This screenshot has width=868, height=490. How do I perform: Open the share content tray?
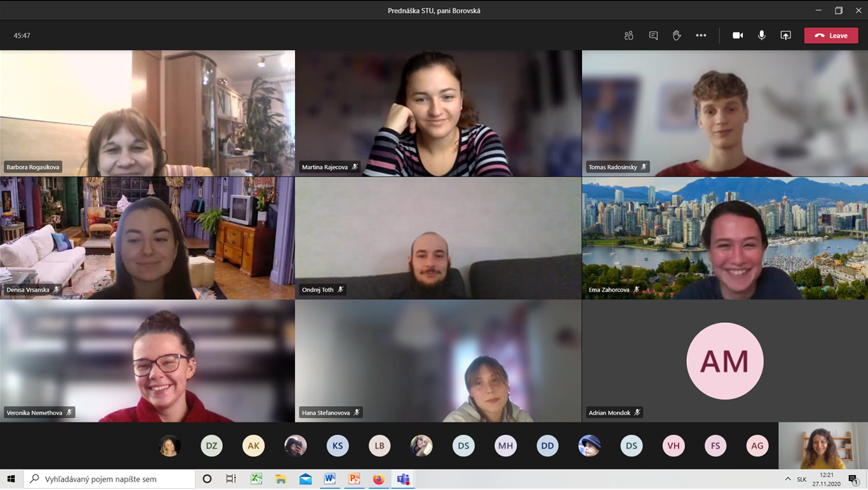point(786,35)
